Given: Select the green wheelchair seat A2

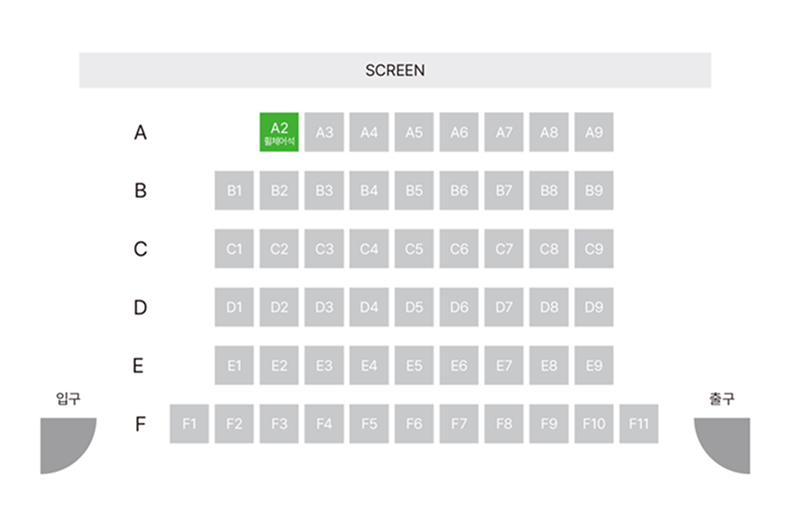Looking at the screenshot, I should (x=279, y=132).
